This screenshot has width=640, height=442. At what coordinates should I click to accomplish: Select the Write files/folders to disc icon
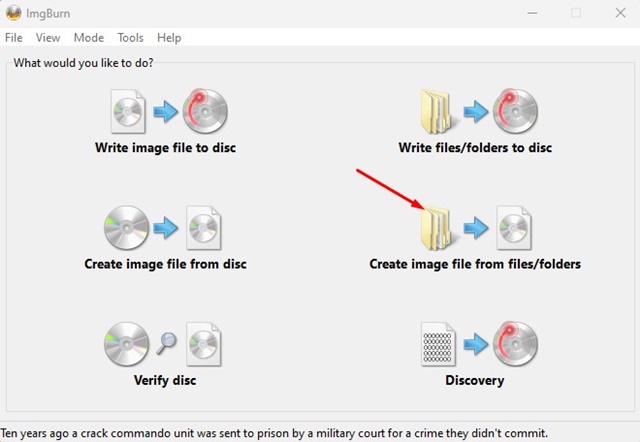tap(479, 111)
